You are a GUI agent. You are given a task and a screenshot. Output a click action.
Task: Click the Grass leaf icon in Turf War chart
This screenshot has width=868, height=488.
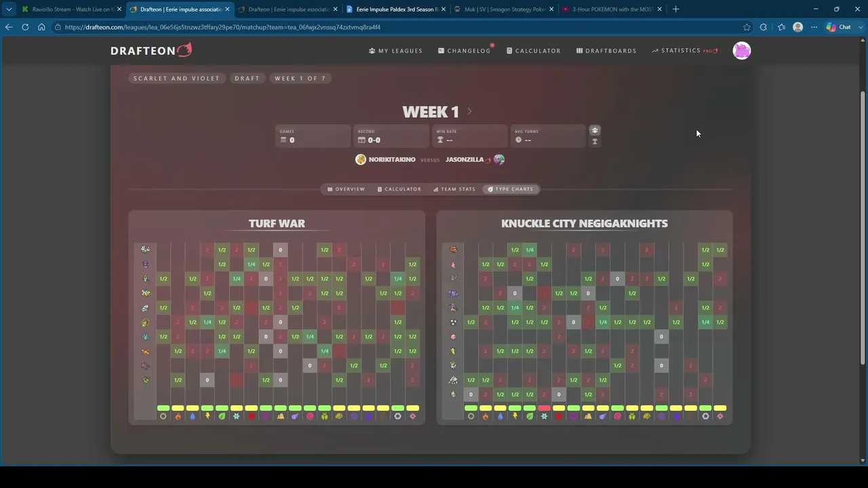point(222,416)
